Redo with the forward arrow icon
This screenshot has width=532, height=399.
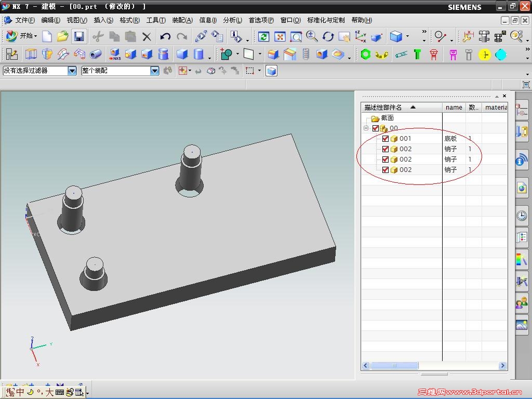click(182, 36)
